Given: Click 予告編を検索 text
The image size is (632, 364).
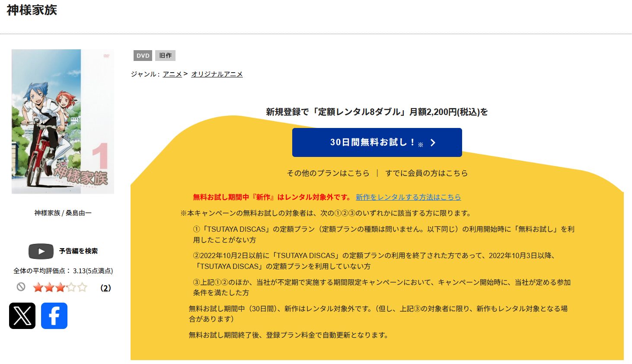Looking at the screenshot, I should [78, 251].
